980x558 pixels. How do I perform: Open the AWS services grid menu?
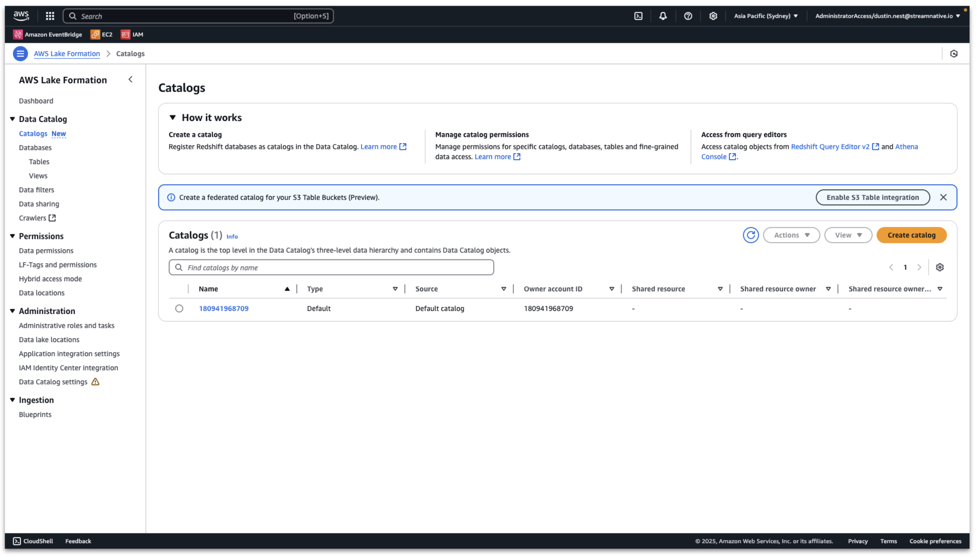pyautogui.click(x=50, y=16)
